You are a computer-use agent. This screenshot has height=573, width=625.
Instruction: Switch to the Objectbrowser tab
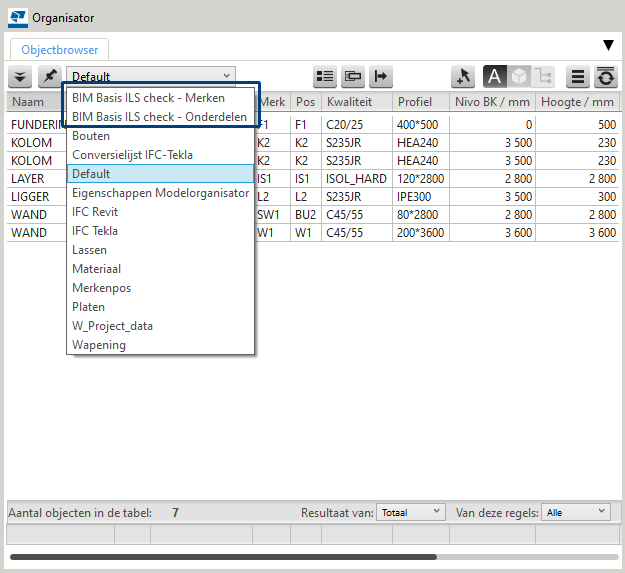click(x=60, y=48)
